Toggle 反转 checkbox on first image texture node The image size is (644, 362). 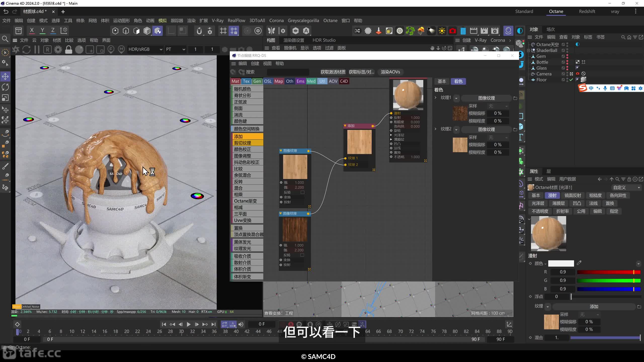(x=303, y=192)
